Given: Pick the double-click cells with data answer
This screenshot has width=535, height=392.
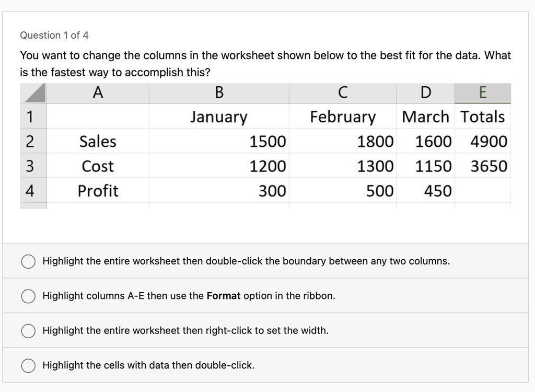Looking at the screenshot, I should (28, 365).
